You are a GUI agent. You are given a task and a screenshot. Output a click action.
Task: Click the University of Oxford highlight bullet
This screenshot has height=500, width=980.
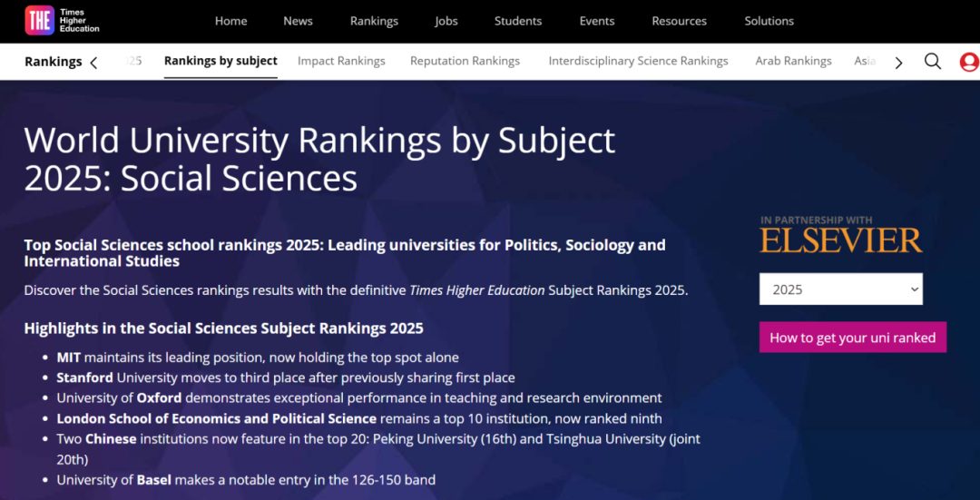pyautogui.click(x=358, y=398)
